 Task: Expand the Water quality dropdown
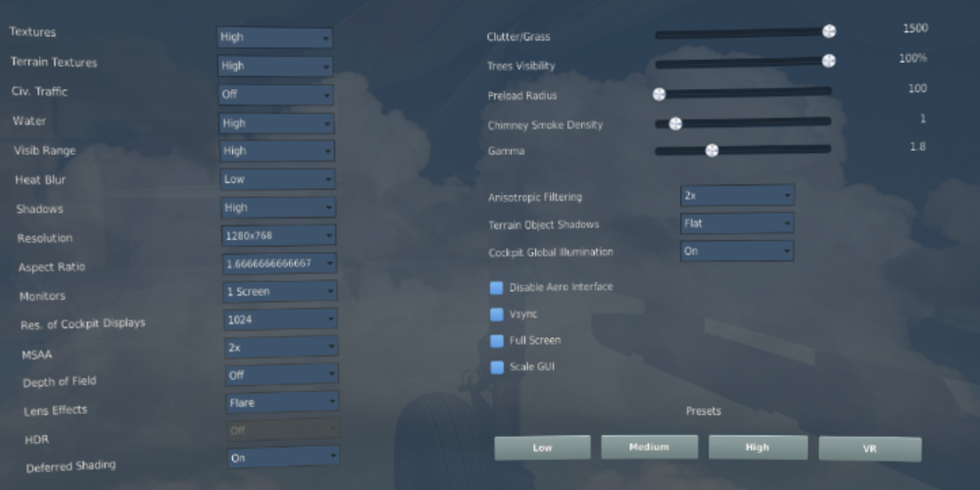(x=276, y=123)
